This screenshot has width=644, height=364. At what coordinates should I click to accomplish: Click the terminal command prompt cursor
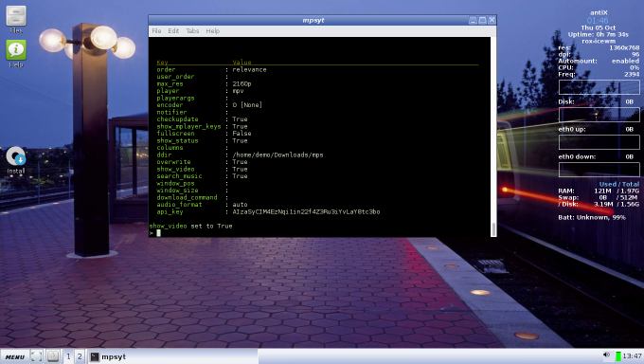click(x=158, y=233)
